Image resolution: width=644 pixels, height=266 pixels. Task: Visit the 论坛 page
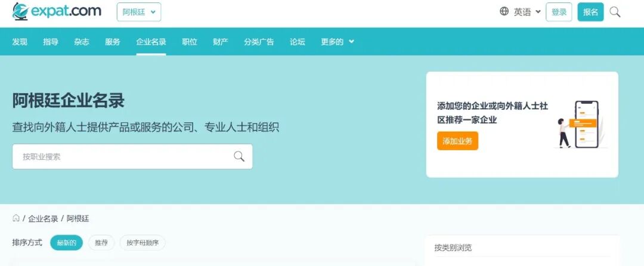point(298,42)
